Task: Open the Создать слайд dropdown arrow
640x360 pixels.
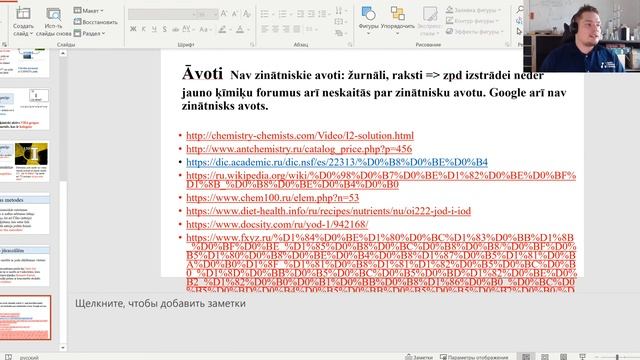Action: [31, 33]
